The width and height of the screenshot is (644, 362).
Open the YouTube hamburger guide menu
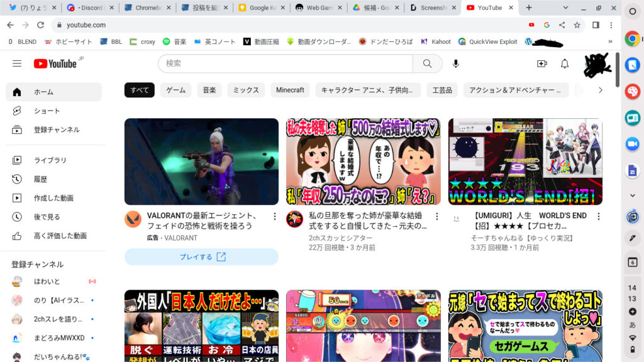[x=17, y=63]
